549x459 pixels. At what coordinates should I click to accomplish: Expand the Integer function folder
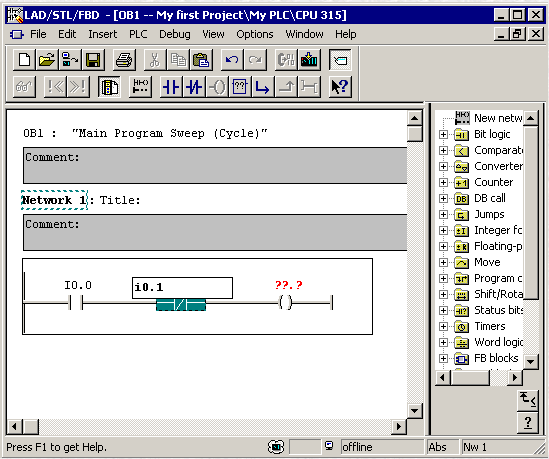443,230
